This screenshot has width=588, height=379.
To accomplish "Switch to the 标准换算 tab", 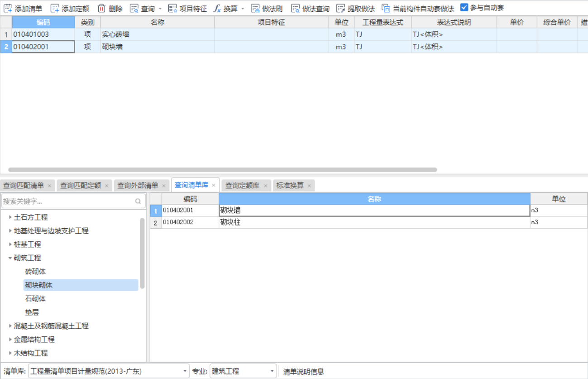I will [x=290, y=185].
